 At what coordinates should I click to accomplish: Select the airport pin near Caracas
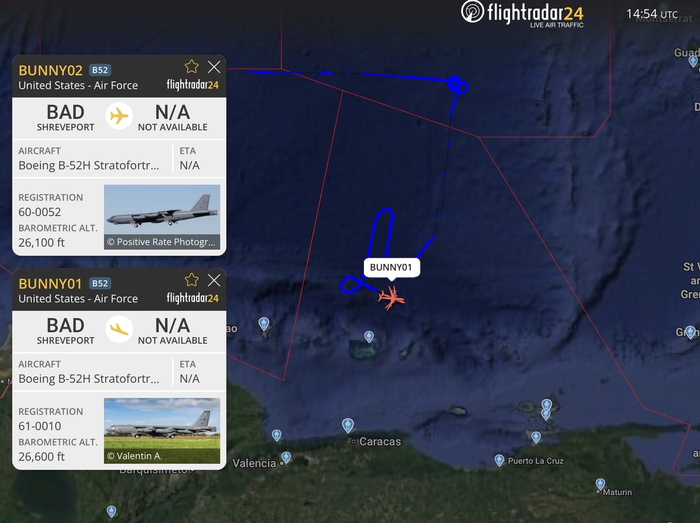pos(348,425)
